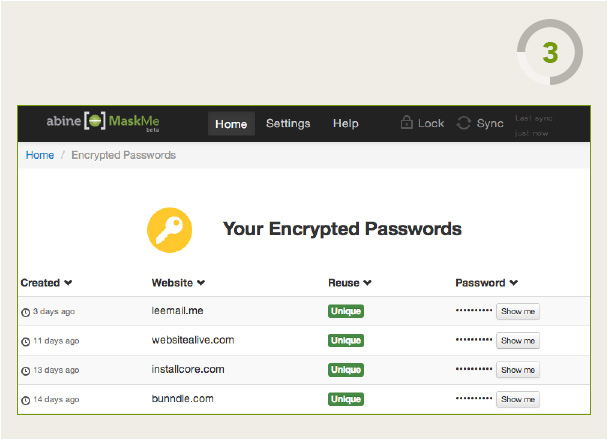Click the 'Your Encrypted Passwords' heading

click(342, 229)
